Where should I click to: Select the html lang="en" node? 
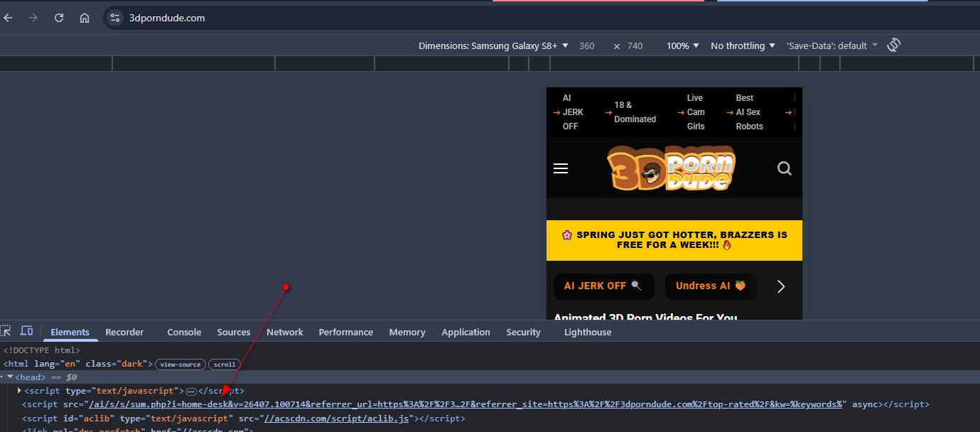pyautogui.click(x=78, y=364)
